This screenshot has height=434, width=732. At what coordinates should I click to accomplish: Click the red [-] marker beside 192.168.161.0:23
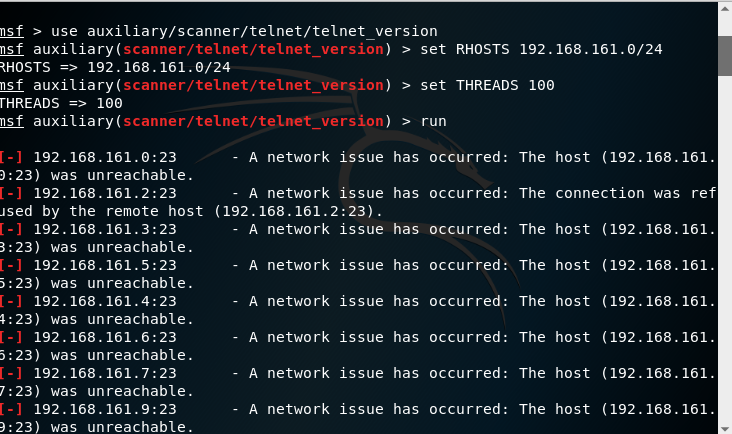(12, 157)
